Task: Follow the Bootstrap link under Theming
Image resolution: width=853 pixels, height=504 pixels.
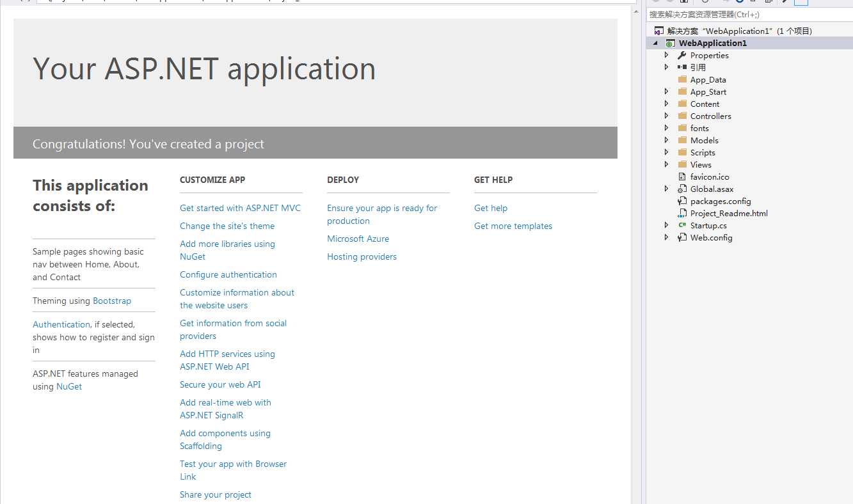Action: click(112, 301)
